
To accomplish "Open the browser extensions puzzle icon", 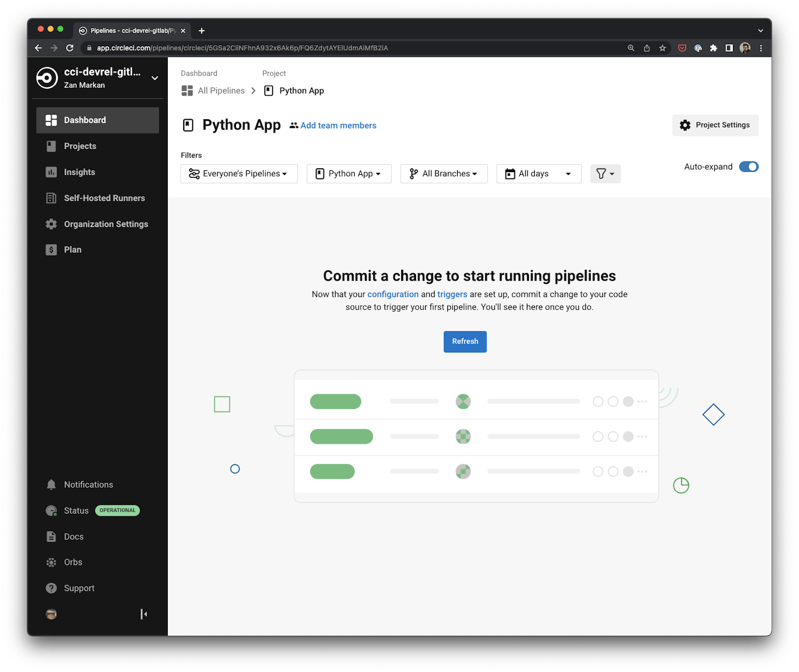I will (x=713, y=48).
